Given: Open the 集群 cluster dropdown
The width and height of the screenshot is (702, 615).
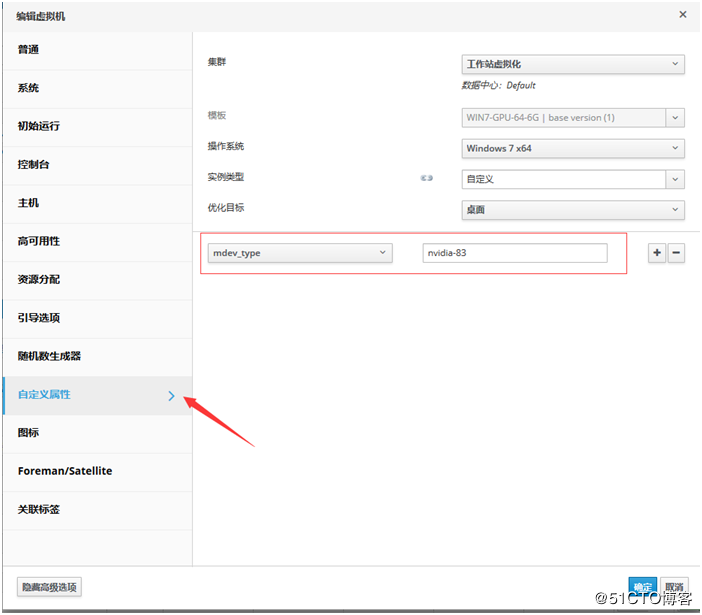Looking at the screenshot, I should click(573, 64).
